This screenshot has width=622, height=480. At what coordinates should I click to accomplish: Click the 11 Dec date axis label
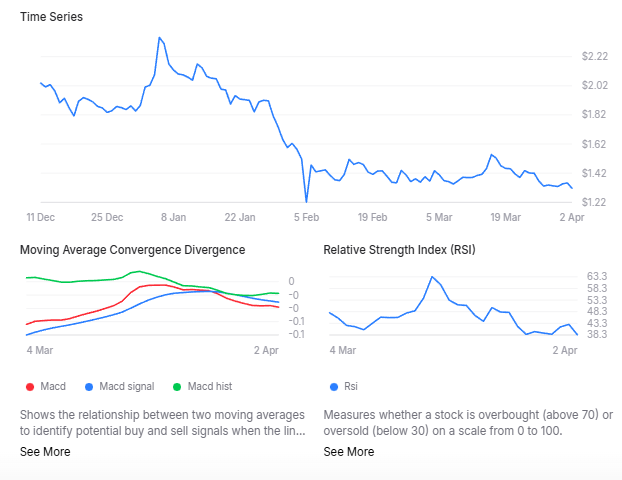41,217
